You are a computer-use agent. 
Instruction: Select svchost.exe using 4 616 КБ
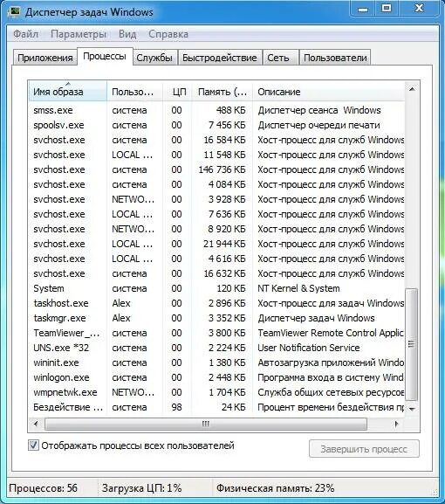click(216, 259)
